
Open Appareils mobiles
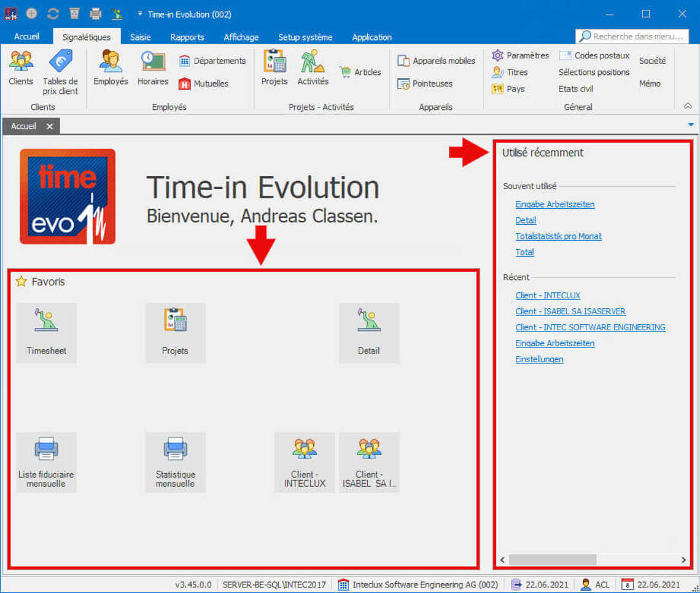437,61
